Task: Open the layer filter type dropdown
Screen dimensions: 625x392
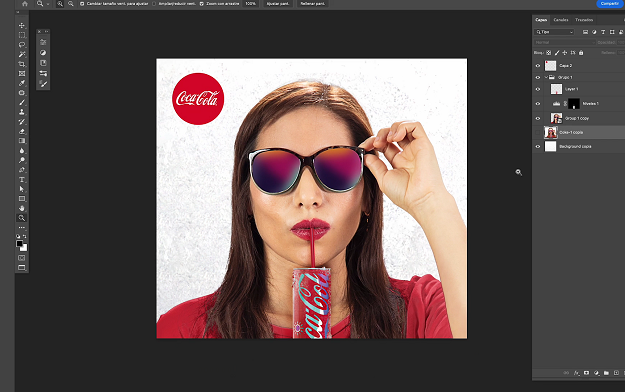Action: tap(554, 32)
